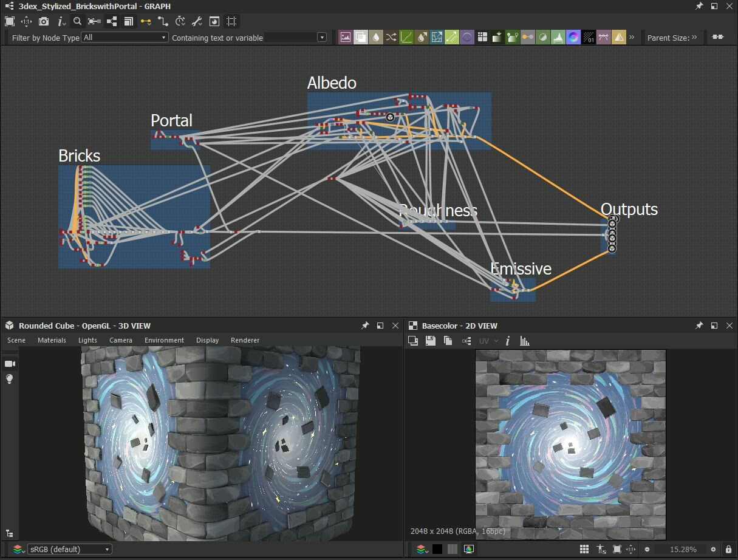This screenshot has width=738, height=560.
Task: Toggle the grid display in the 2D view
Action: point(584,548)
